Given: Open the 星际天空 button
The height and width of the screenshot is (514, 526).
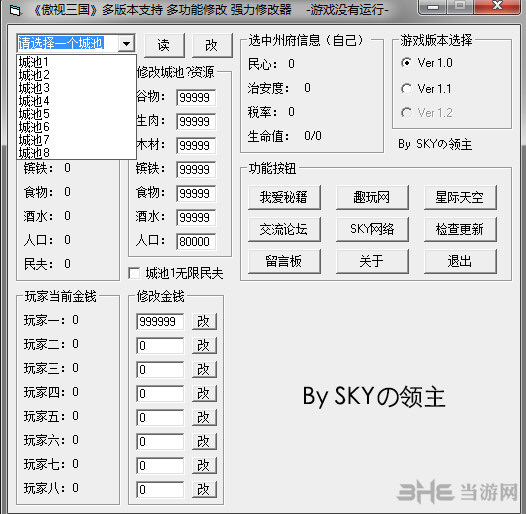Looking at the screenshot, I should (460, 197).
